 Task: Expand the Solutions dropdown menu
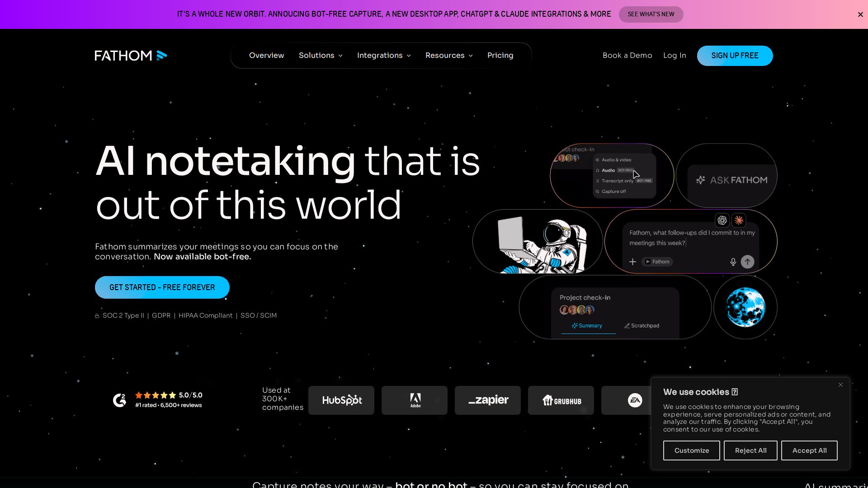click(321, 56)
